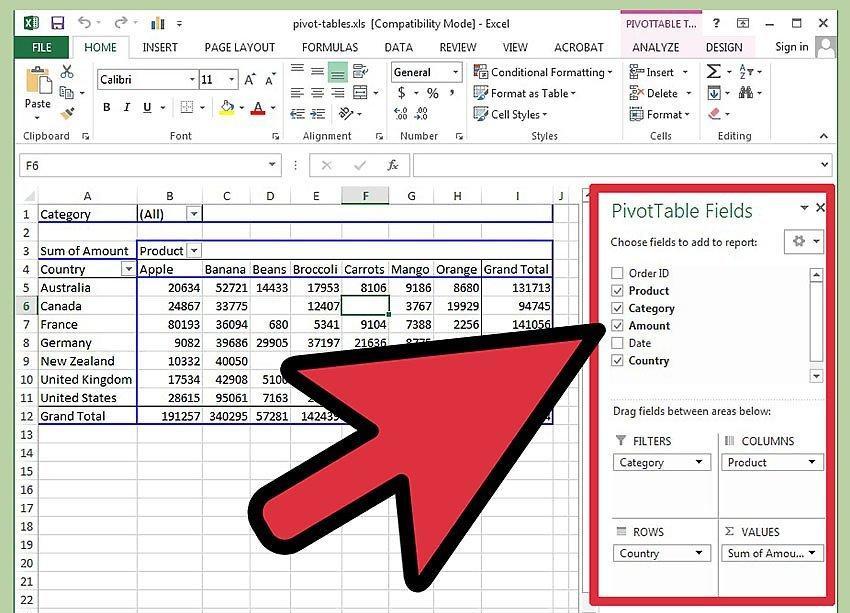Click the Name Box showing F6
Image resolution: width=850 pixels, height=613 pixels.
click(x=150, y=165)
